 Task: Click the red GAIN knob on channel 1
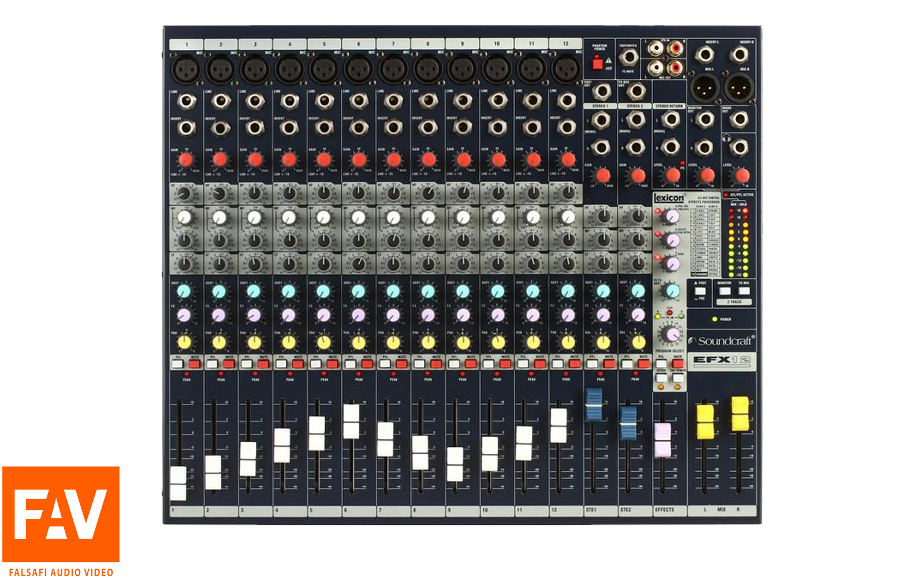click(185, 160)
